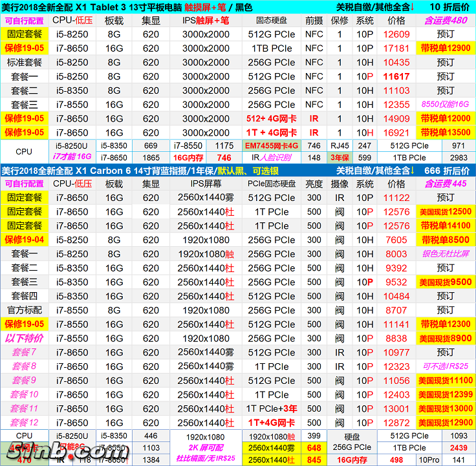Select the yellow 带税单13500 cell

445,132
